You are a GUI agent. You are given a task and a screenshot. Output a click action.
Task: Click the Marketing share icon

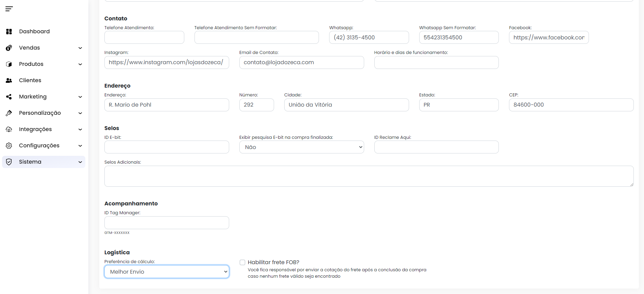(x=9, y=97)
